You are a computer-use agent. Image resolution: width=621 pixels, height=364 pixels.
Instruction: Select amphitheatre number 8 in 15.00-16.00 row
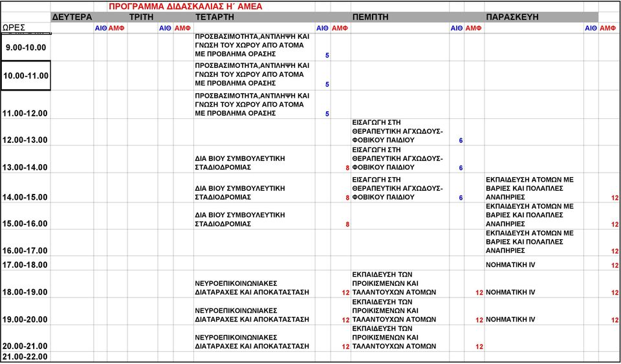point(347,224)
